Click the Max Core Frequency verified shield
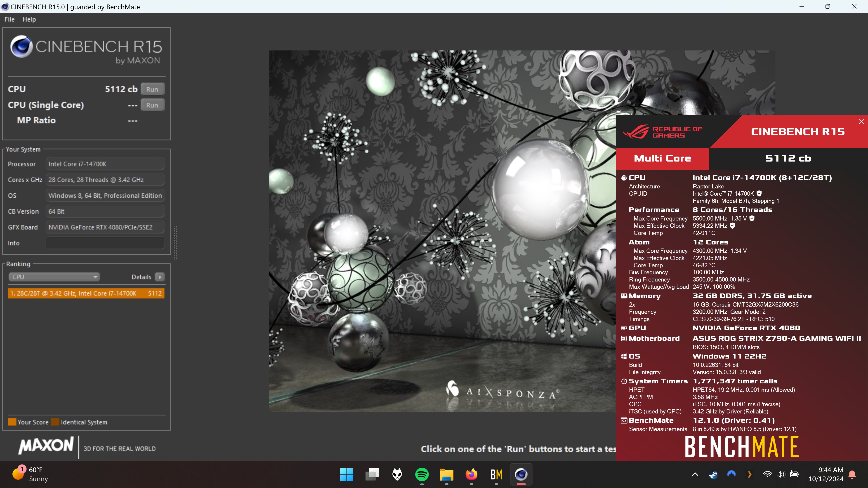The height and width of the screenshot is (488, 868). (752, 218)
